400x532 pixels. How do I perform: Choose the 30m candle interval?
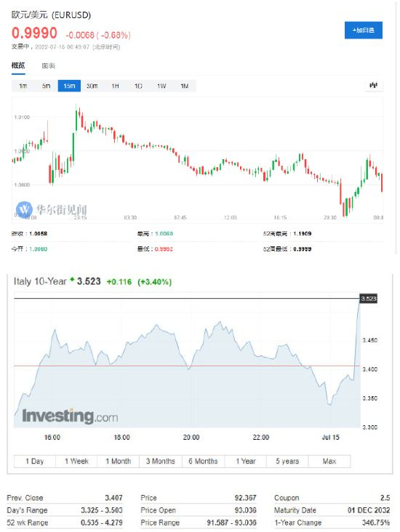(92, 86)
